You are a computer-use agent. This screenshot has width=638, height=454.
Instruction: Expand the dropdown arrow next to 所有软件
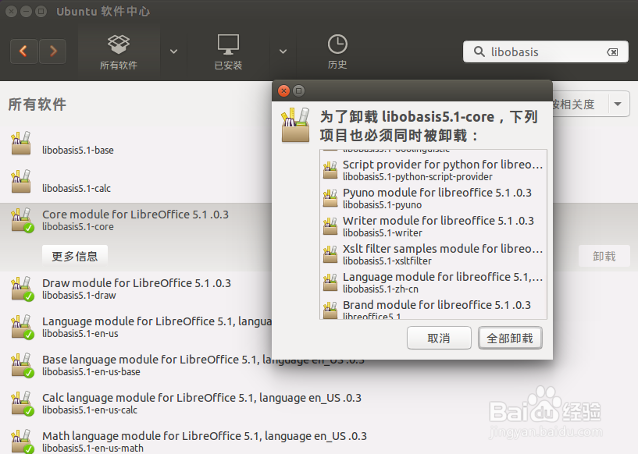pyautogui.click(x=174, y=52)
